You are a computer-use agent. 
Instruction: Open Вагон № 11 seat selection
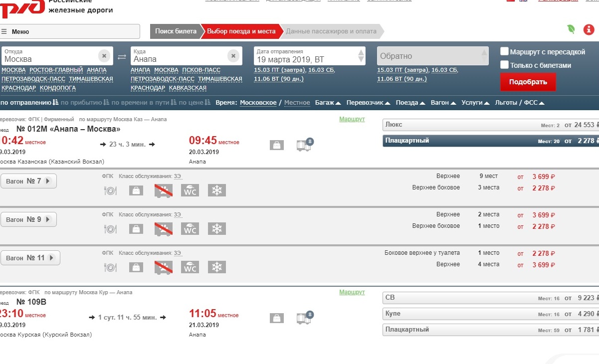tap(30, 258)
